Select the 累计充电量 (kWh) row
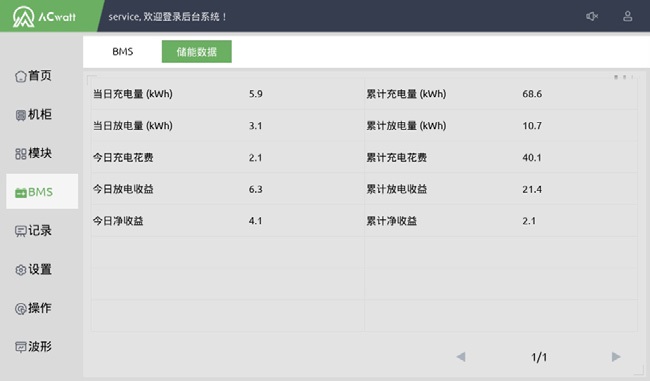Image resolution: width=650 pixels, height=381 pixels. click(x=501, y=94)
